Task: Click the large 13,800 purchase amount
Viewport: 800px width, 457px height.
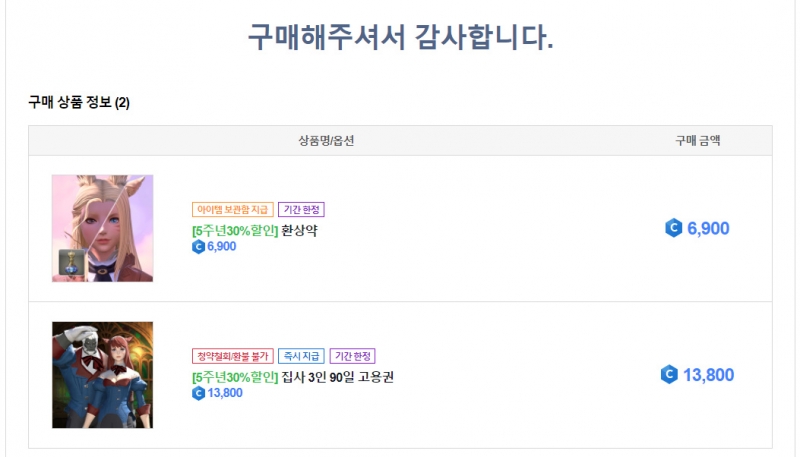Action: click(708, 375)
